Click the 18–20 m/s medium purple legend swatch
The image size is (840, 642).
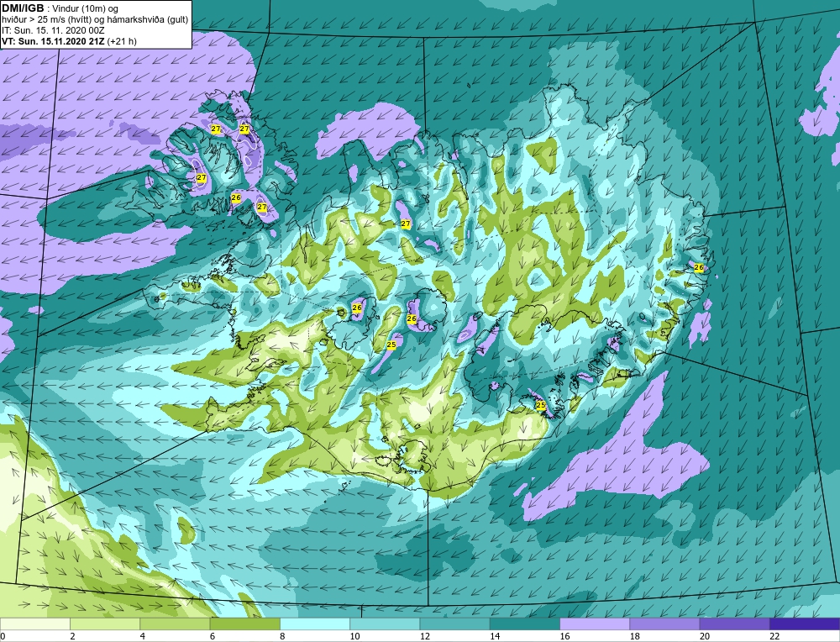point(664,624)
